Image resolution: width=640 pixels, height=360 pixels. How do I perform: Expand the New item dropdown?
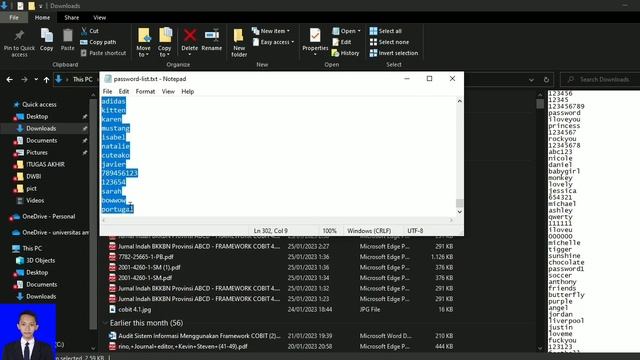289,31
